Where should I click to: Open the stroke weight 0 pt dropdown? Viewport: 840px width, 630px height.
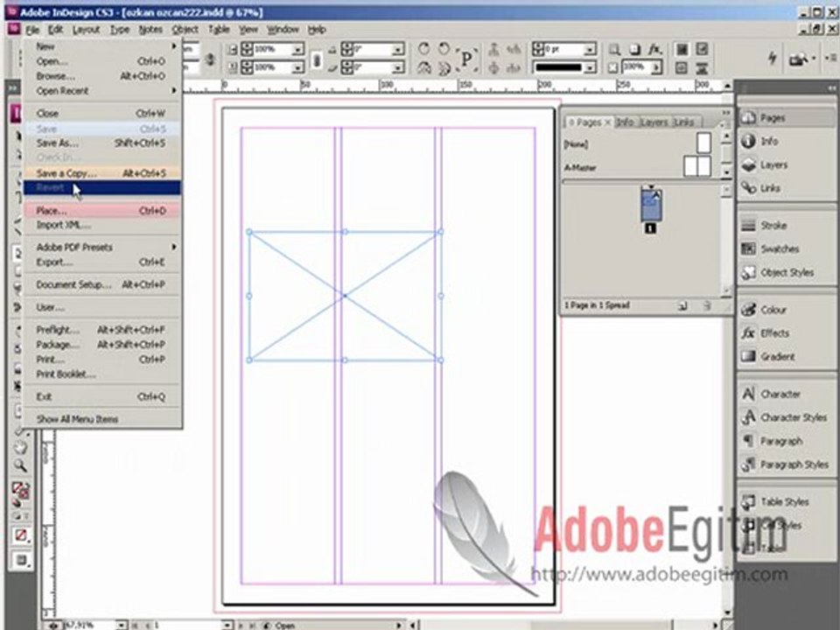pos(590,49)
